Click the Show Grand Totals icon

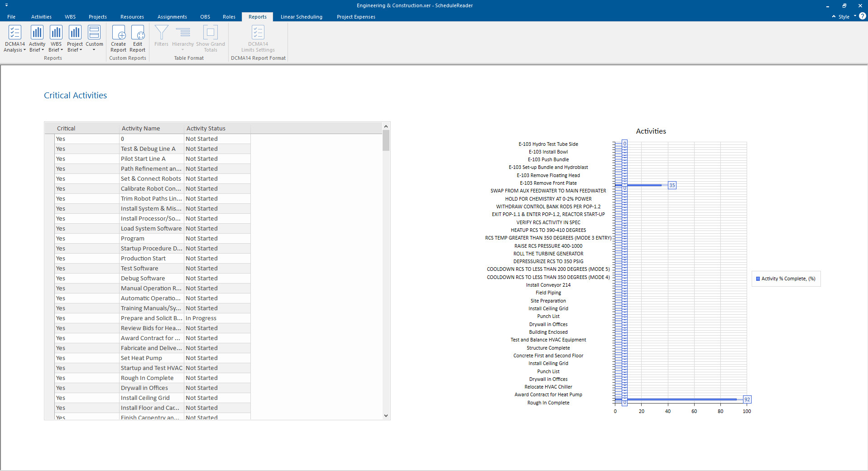(x=211, y=33)
